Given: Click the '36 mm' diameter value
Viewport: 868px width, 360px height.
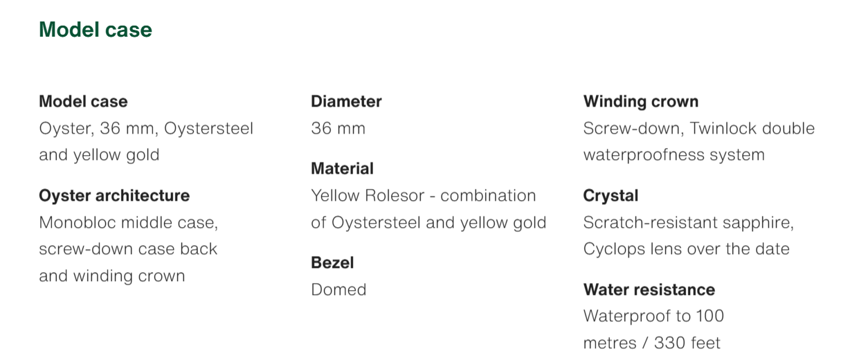Looking at the screenshot, I should tap(338, 128).
